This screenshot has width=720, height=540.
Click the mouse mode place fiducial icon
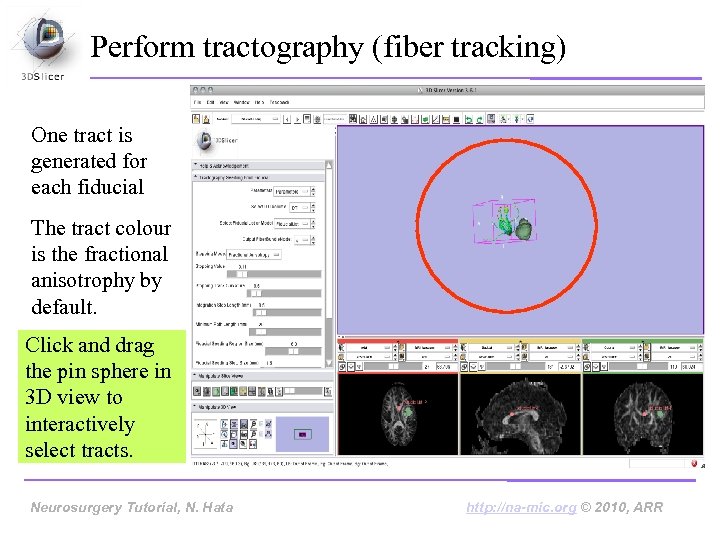coord(517,119)
